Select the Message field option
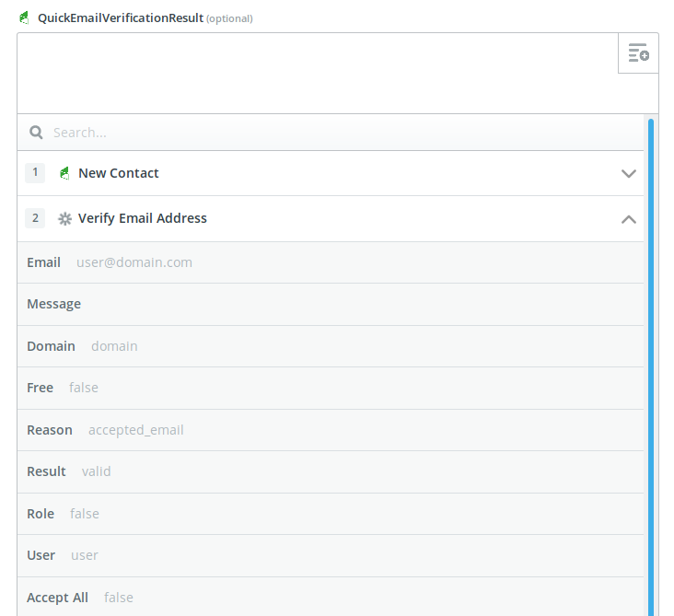The image size is (674, 616). (331, 304)
